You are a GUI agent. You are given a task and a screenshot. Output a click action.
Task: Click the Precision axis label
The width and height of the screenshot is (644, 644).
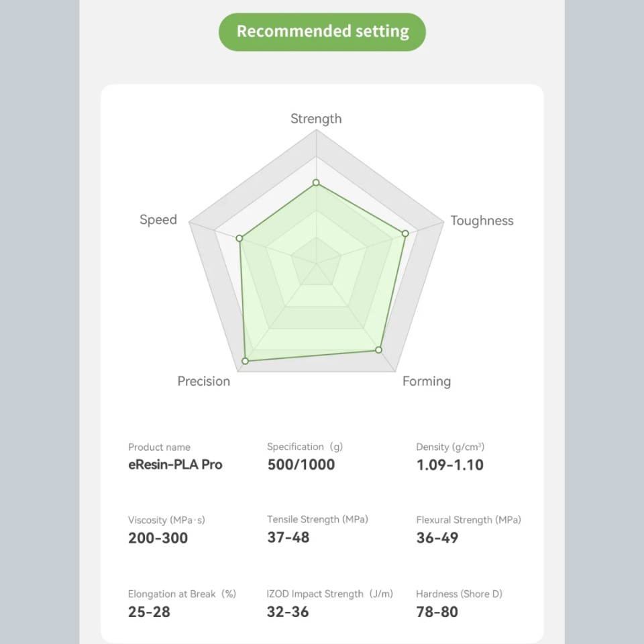[x=204, y=381]
